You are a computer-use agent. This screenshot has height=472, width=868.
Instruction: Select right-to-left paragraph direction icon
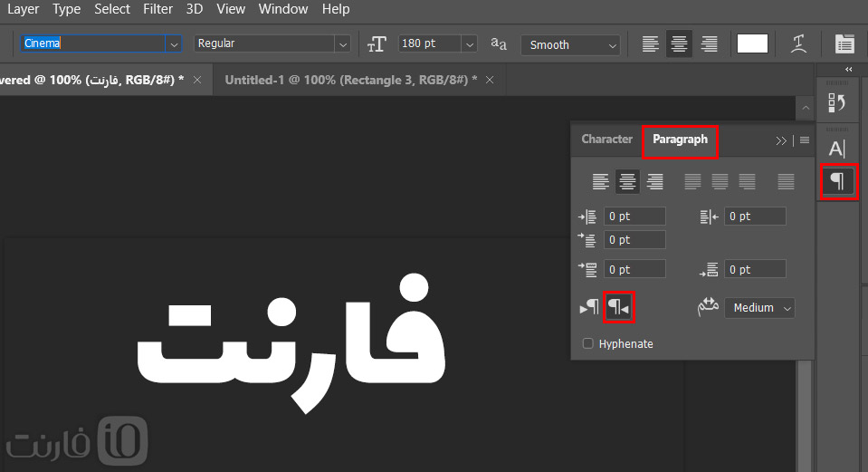(619, 307)
